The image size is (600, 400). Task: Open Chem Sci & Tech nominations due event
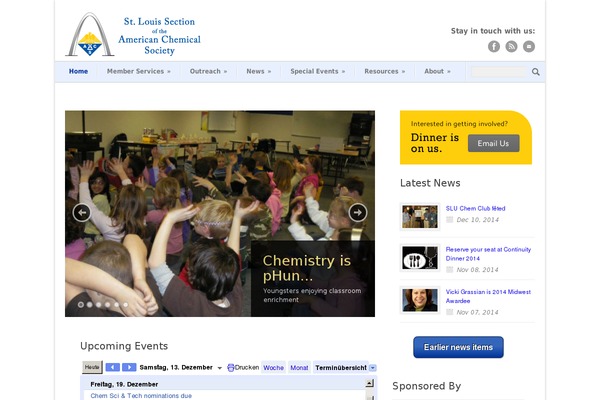(141, 395)
